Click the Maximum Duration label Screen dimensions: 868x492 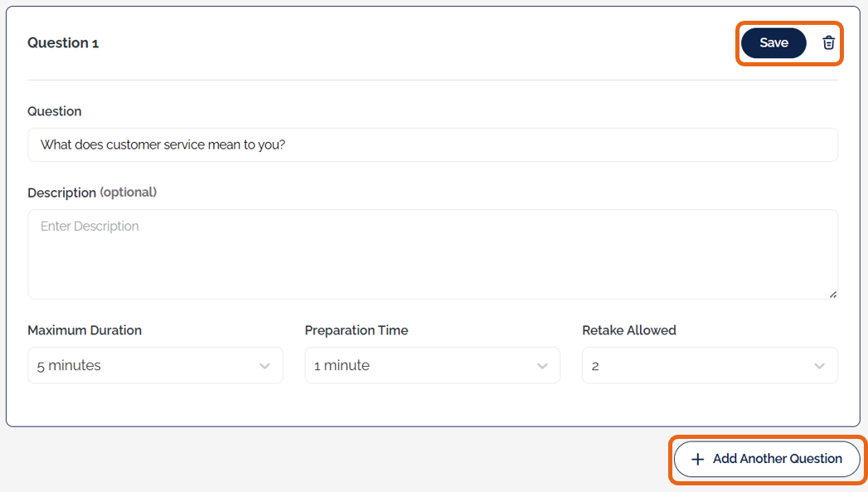pyautogui.click(x=85, y=330)
